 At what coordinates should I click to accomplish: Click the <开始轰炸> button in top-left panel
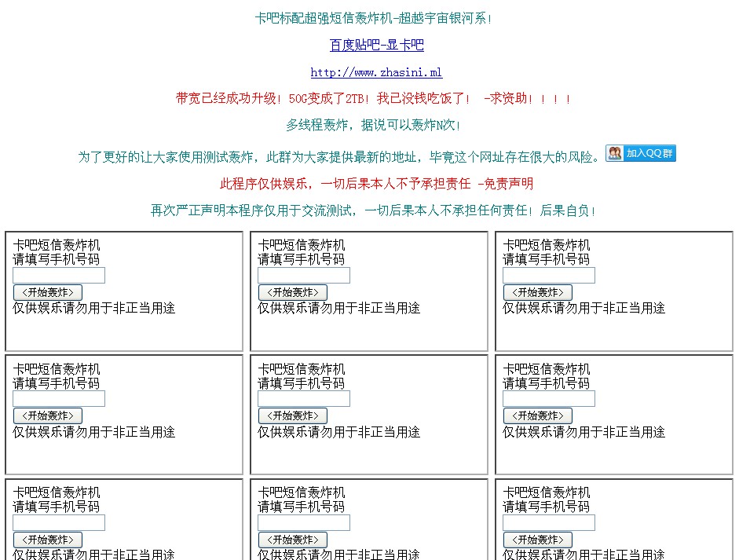point(48,292)
